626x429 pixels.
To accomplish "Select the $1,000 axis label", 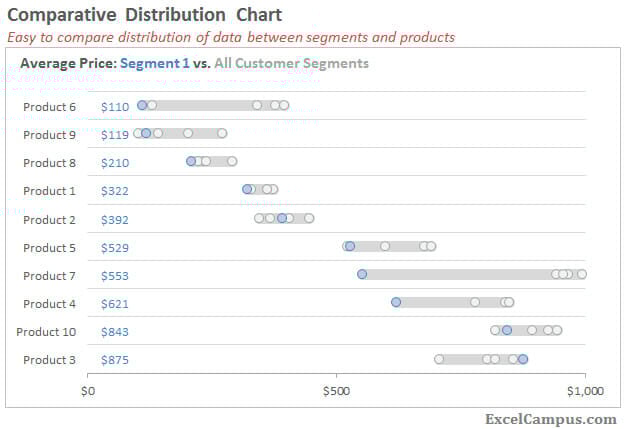I will tap(583, 391).
